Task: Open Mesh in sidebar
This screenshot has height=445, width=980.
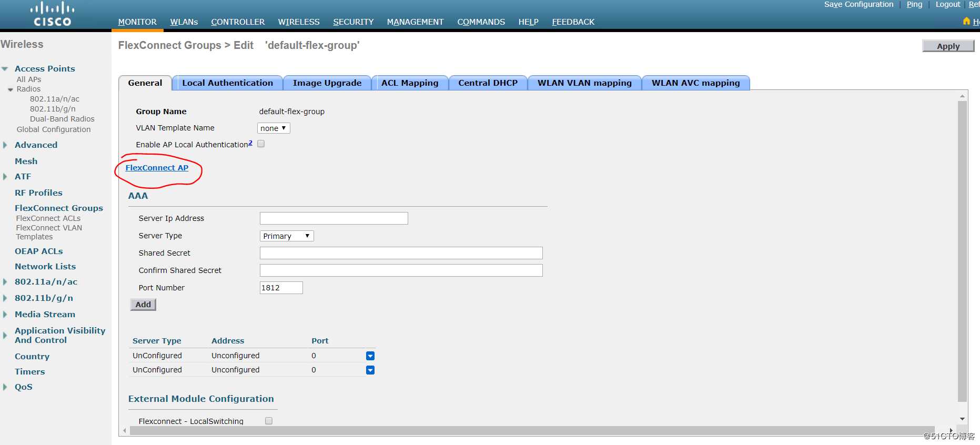Action: [26, 161]
